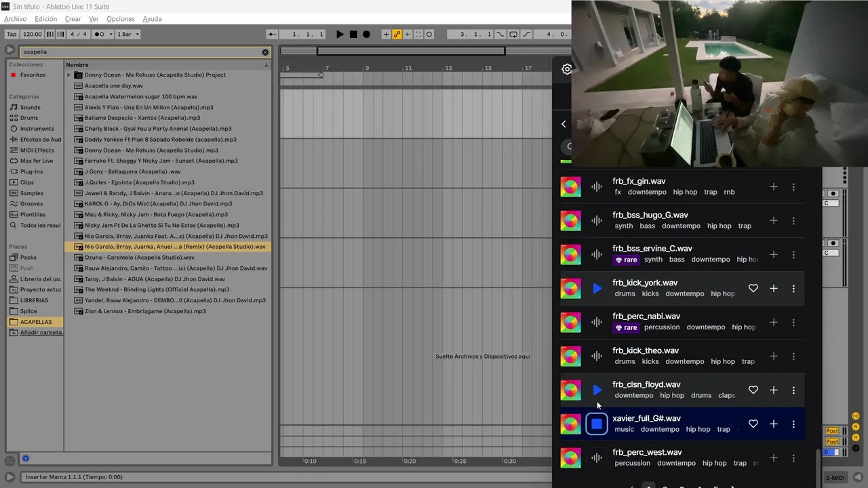Click the Tap tempo button

tap(12, 34)
